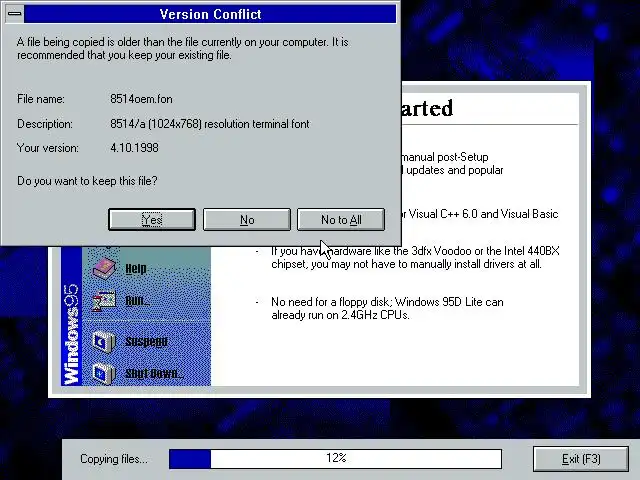The width and height of the screenshot is (640, 480).
Task: Click the No button in Version Conflict
Action: 247,220
